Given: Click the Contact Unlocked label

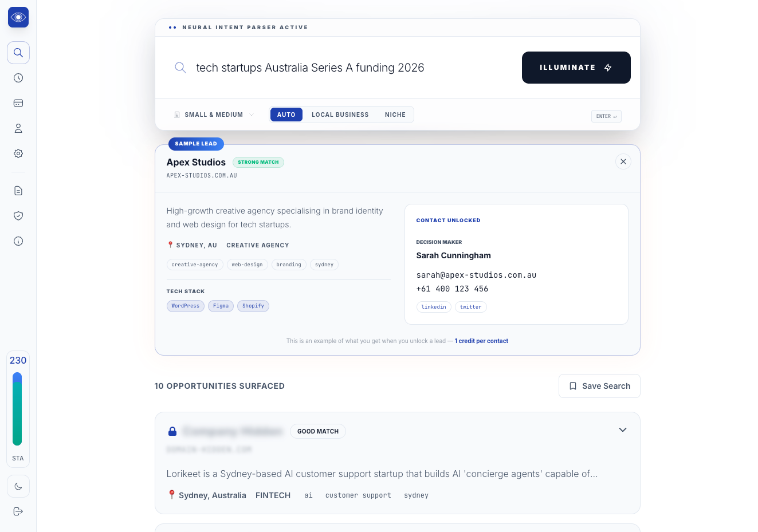Looking at the screenshot, I should (x=448, y=220).
